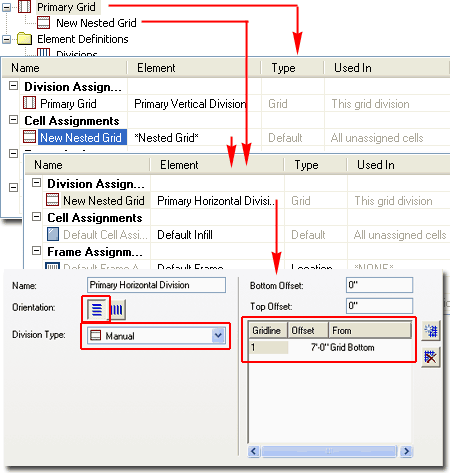Image resolution: width=450 pixels, height=473 pixels.
Task: Click the Element Definitions folder icon
Action: coord(24,39)
